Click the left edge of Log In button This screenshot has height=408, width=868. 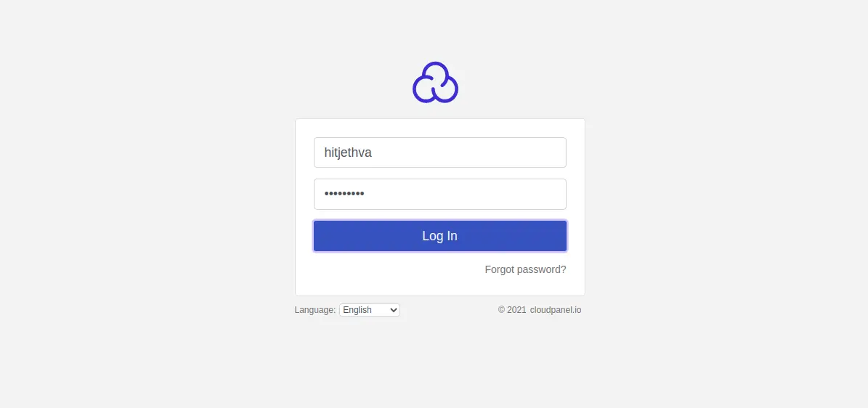[x=321, y=236]
